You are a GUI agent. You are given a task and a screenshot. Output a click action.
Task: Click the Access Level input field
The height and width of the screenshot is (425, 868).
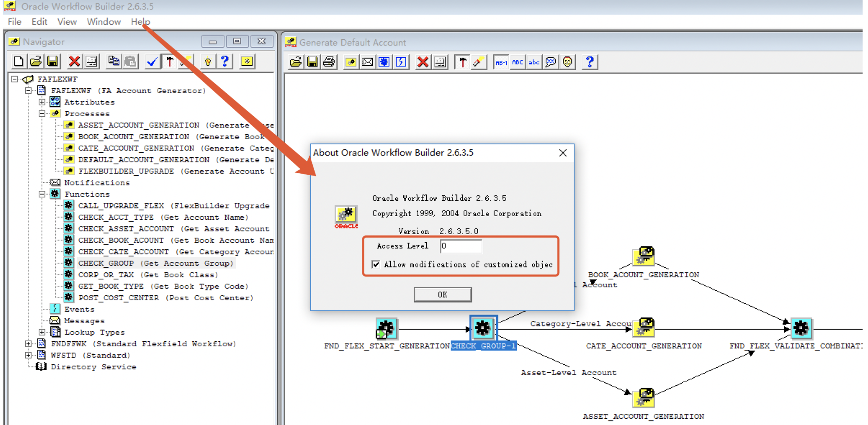pyautogui.click(x=461, y=246)
